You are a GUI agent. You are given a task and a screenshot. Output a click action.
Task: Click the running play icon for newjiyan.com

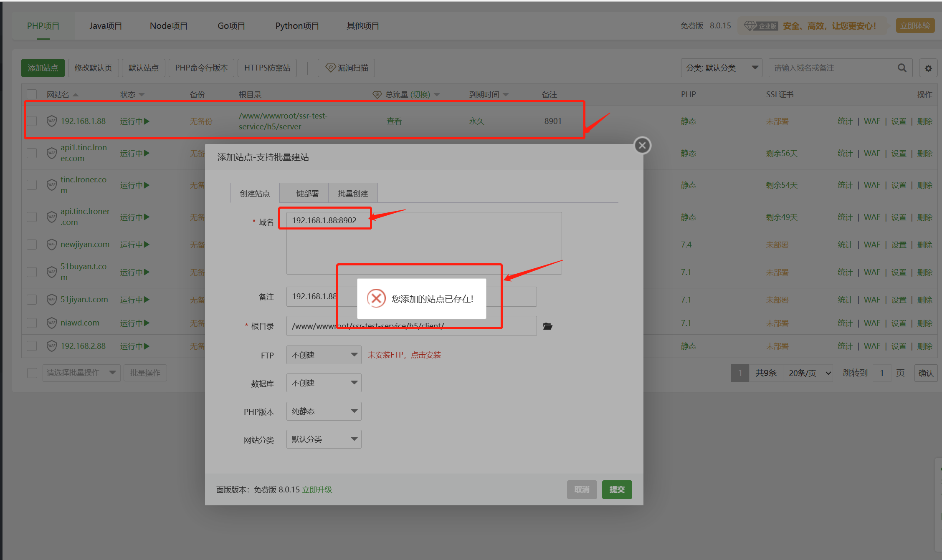tap(147, 245)
